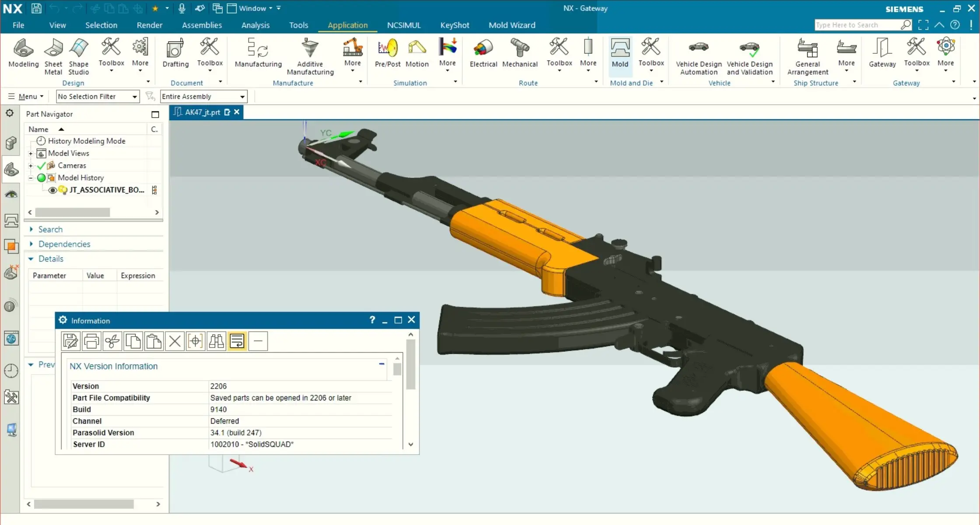Open Vehicle Design and Validation
This screenshot has width=980, height=525.
[x=750, y=56]
